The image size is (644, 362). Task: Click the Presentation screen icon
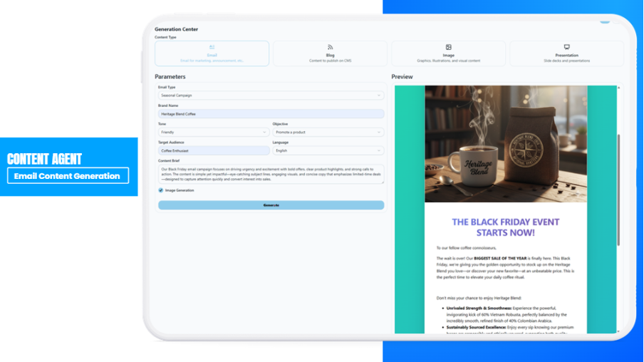(566, 47)
